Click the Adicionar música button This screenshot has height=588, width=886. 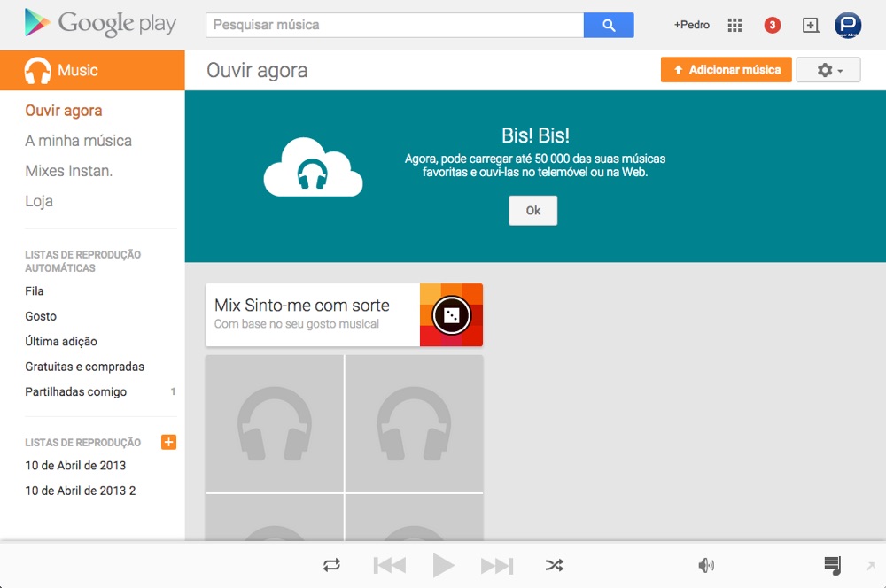727,70
